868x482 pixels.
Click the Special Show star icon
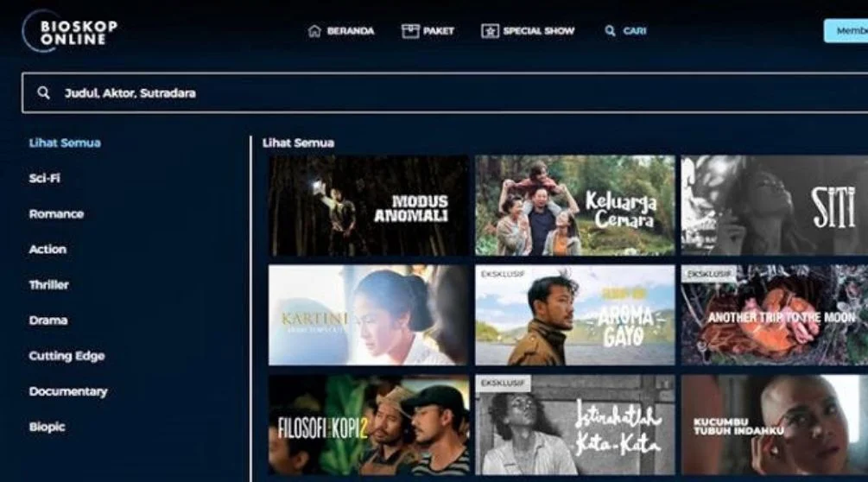point(490,31)
